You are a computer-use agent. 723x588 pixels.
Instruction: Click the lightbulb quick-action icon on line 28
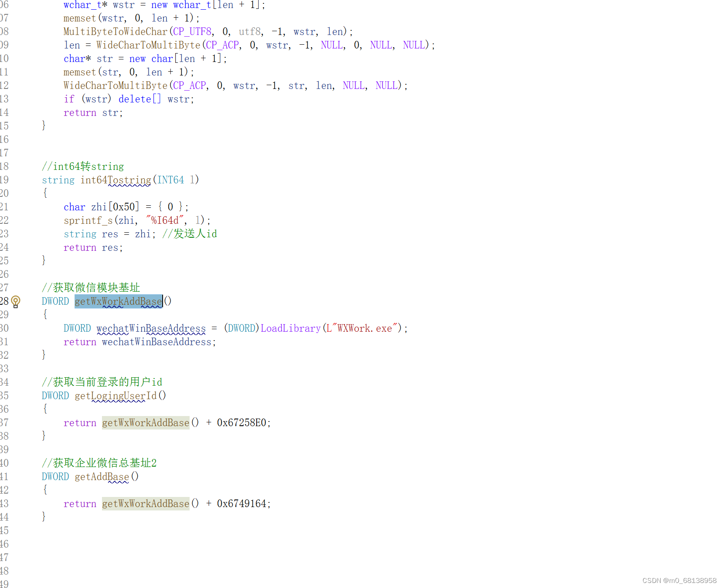[x=16, y=301]
